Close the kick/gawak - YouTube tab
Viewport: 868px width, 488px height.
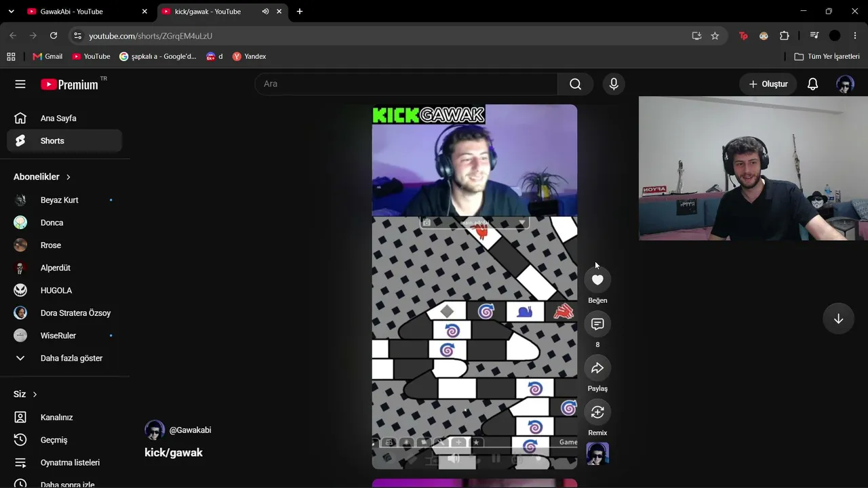pos(279,12)
